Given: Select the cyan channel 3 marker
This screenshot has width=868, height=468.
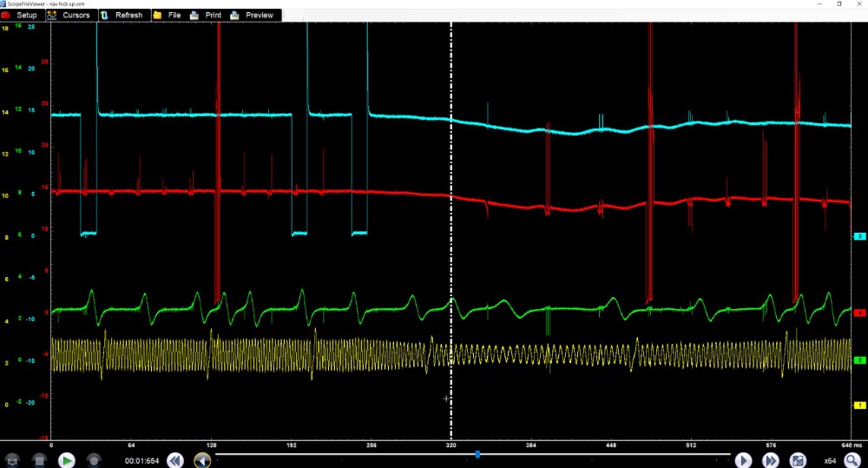Looking at the screenshot, I should coord(859,236).
